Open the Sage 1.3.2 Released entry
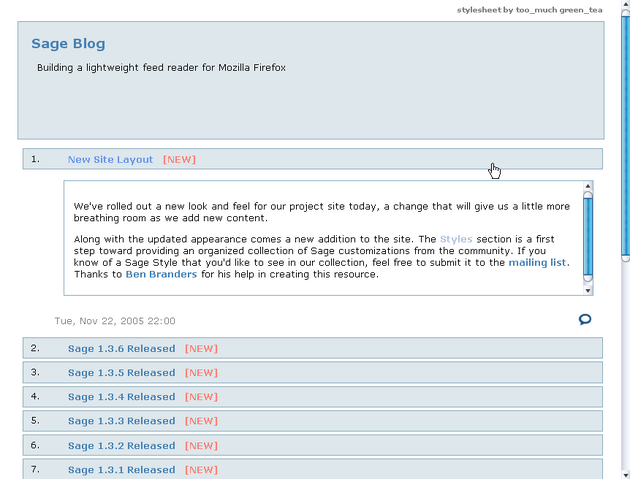630x479 pixels. 121,446
